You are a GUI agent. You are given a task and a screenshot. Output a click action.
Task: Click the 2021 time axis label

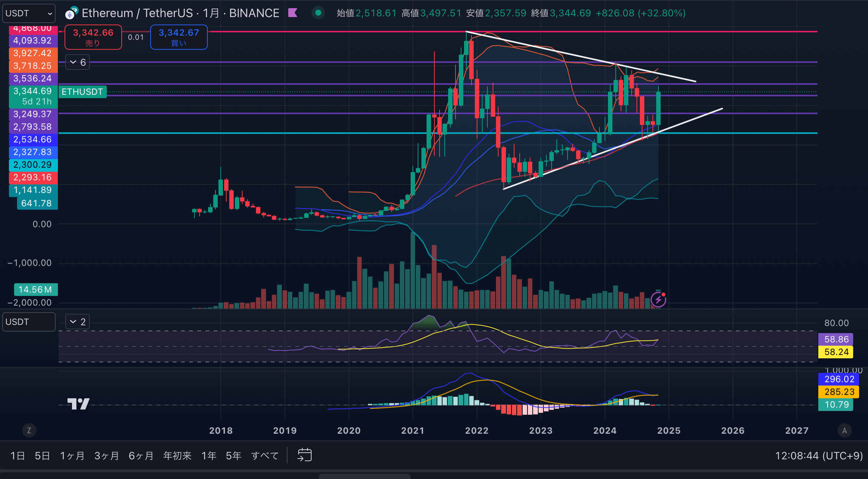click(413, 430)
